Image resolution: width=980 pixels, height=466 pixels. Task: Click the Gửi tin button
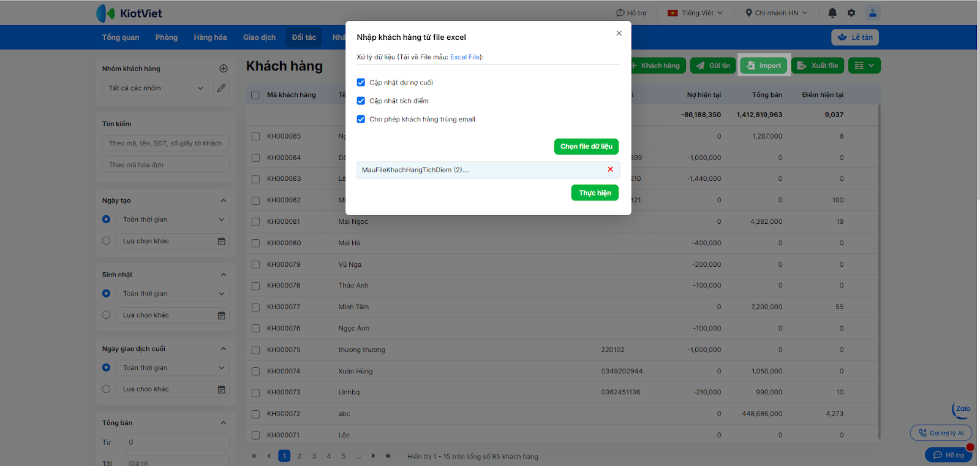[713, 66]
